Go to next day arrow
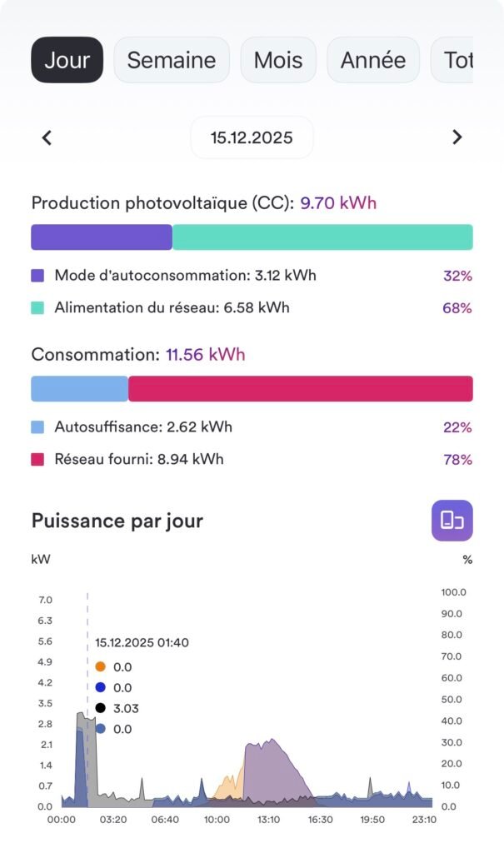This screenshot has width=504, height=853. coord(457,137)
